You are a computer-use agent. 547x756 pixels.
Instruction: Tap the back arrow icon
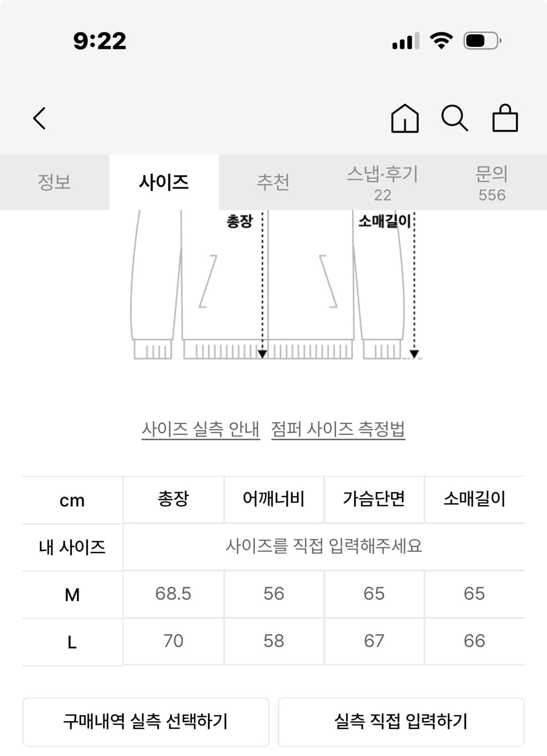pos(39,119)
